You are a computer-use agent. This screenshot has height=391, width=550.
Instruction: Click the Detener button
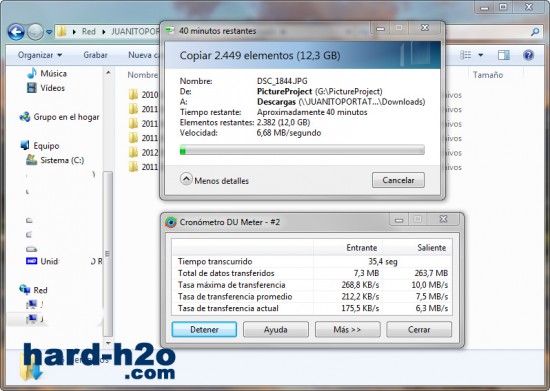(x=204, y=330)
